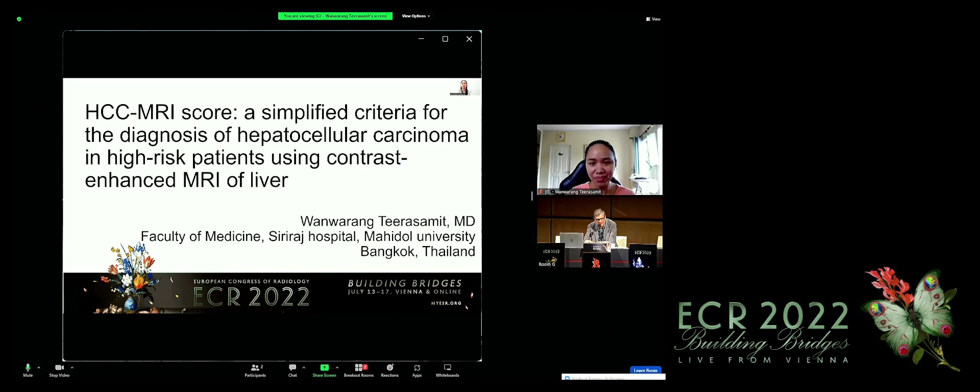The height and width of the screenshot is (392, 980).
Task: Stop Video using the camera icon
Action: tap(59, 371)
